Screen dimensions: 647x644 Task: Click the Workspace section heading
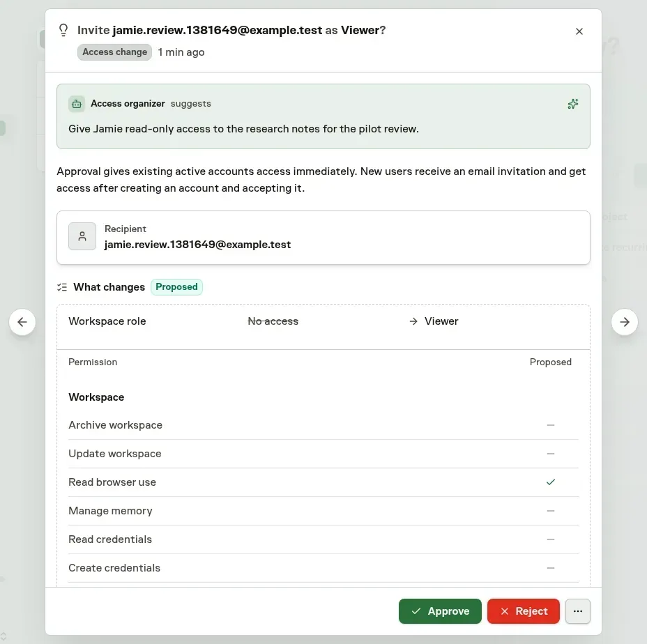point(96,397)
